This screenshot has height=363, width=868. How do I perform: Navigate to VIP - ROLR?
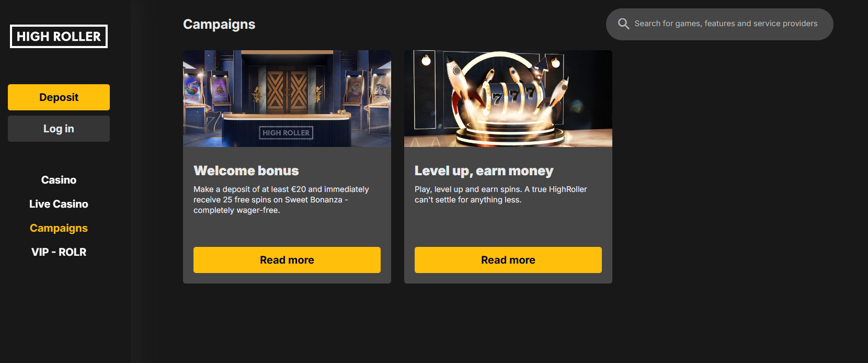[x=59, y=252]
